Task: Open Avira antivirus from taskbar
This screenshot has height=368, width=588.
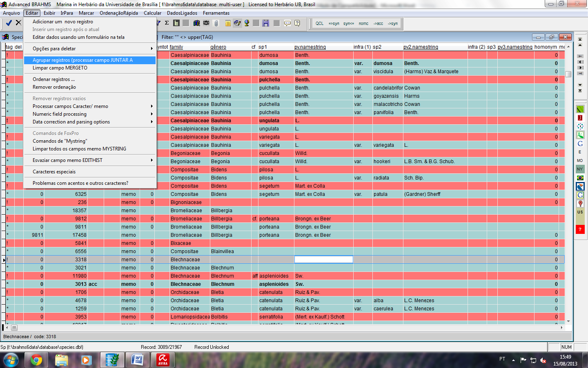Action: click(x=163, y=360)
